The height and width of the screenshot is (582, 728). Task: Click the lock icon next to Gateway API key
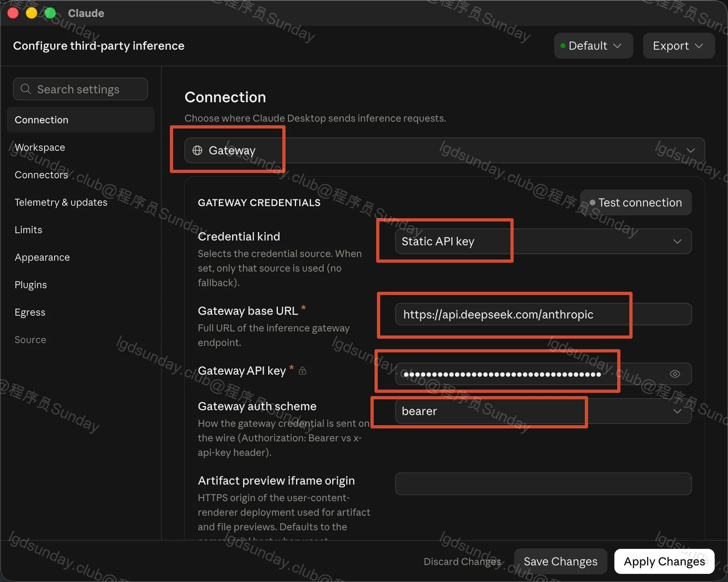pyautogui.click(x=303, y=371)
